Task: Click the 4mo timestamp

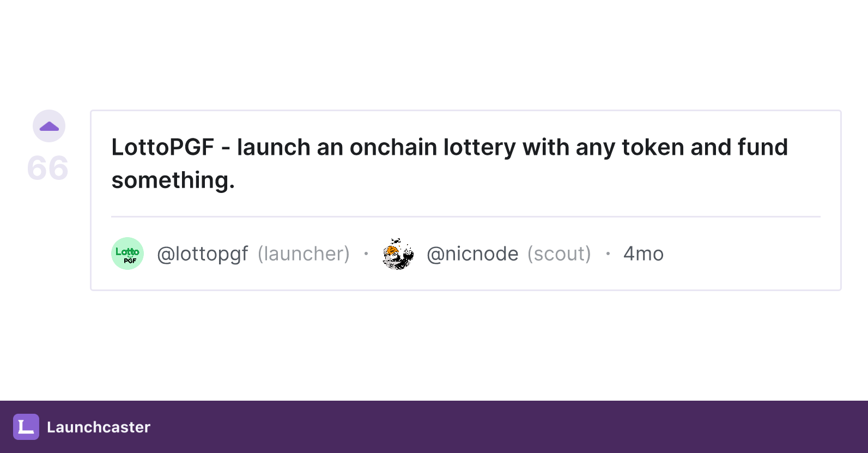Action: 644,254
